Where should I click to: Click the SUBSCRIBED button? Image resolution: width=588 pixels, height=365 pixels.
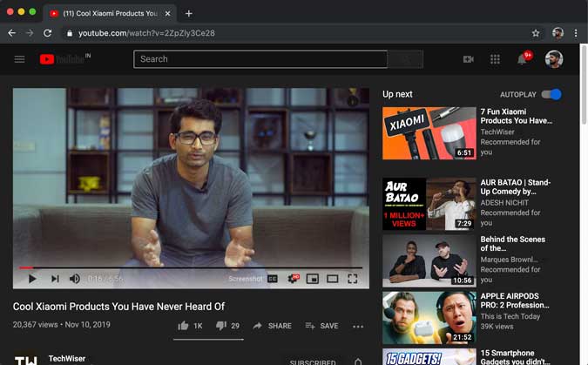coord(313,362)
